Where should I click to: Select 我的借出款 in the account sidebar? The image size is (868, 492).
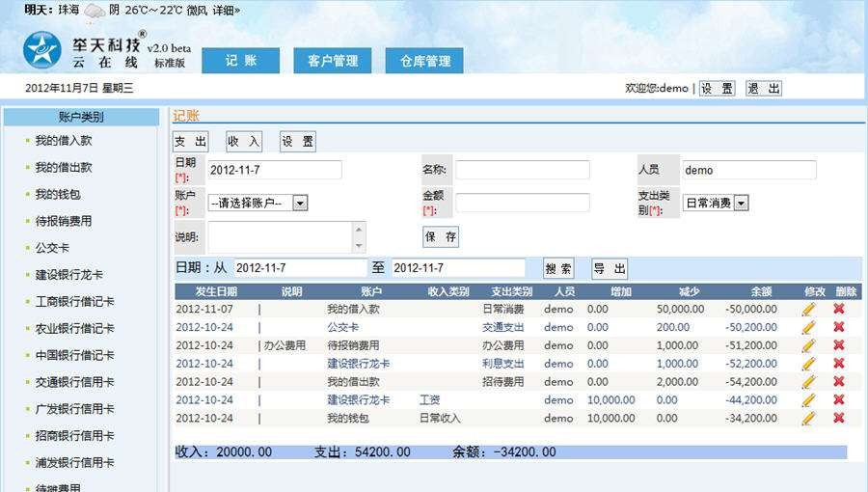tap(64, 167)
